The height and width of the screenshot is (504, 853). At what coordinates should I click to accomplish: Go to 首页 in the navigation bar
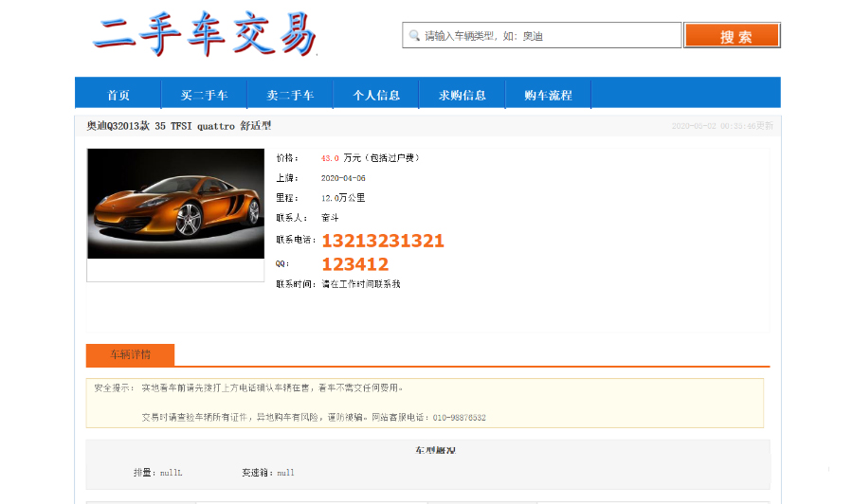(x=118, y=95)
